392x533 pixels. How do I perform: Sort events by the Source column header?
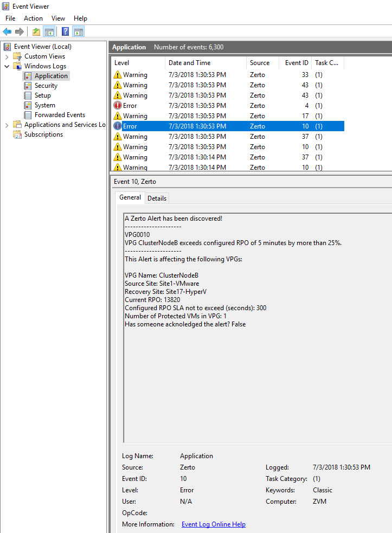[x=262, y=63]
